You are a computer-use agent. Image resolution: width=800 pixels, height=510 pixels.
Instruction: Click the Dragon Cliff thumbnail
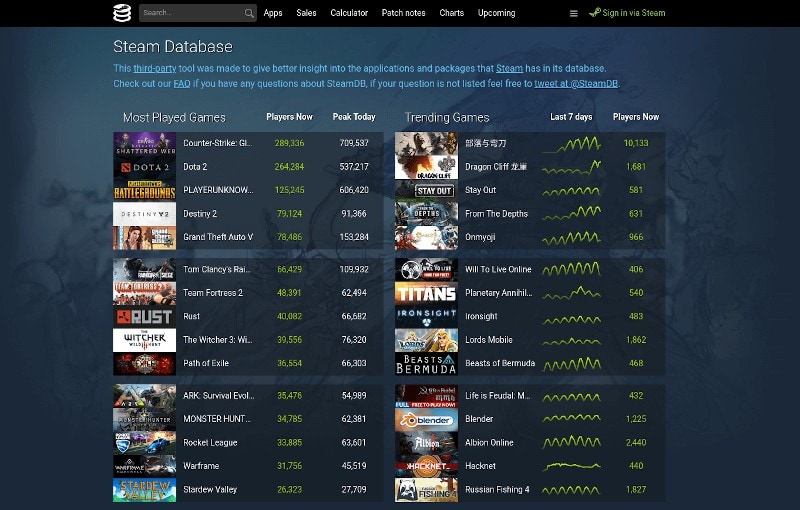pos(426,167)
